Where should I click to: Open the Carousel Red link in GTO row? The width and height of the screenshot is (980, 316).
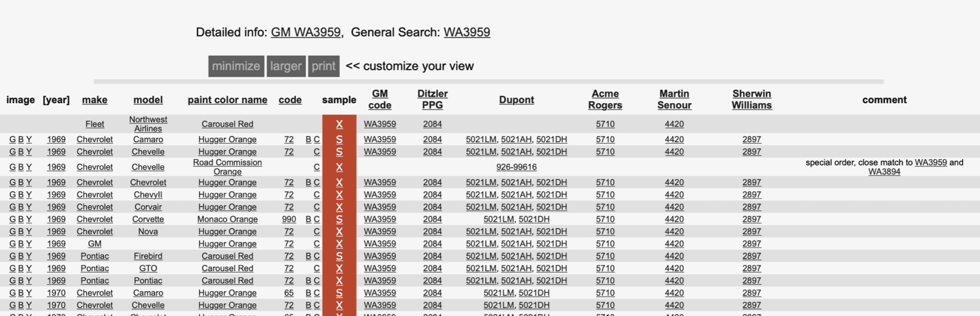pos(227,269)
